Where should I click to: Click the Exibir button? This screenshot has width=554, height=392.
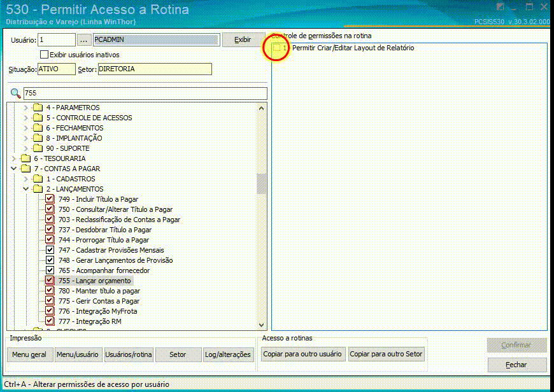pyautogui.click(x=243, y=40)
